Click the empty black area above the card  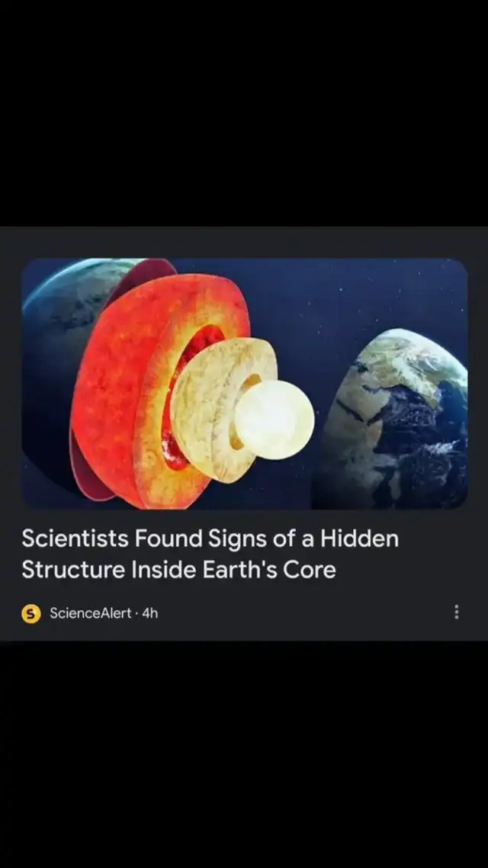(244, 113)
